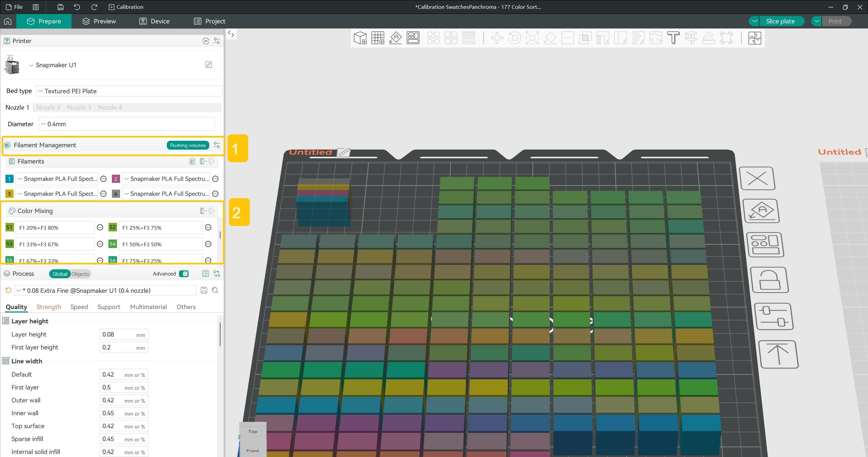Rename the plate with pencil icon
This screenshot has width=868, height=457.
[x=343, y=152]
